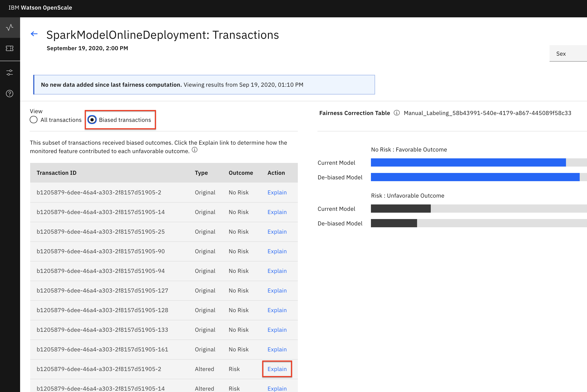Viewport: 587px width, 392px height.
Task: Open Help using the question mark icon
Action: point(10,94)
